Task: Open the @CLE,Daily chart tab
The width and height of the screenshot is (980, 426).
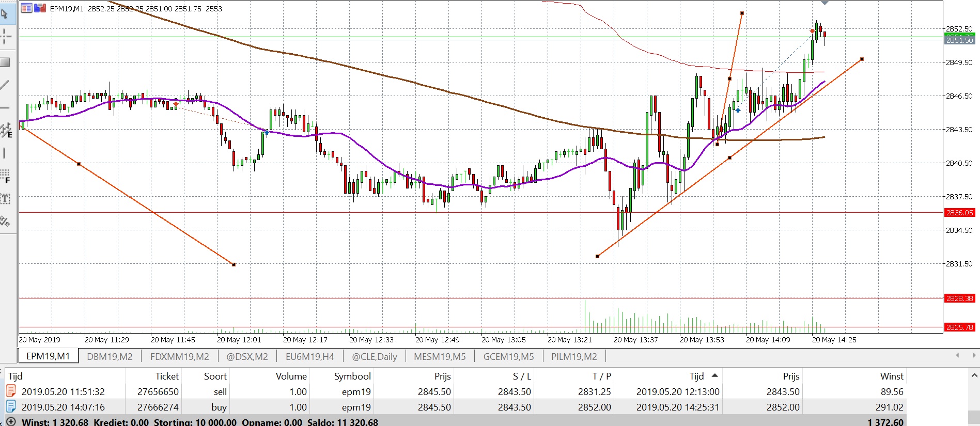Action: 374,356
